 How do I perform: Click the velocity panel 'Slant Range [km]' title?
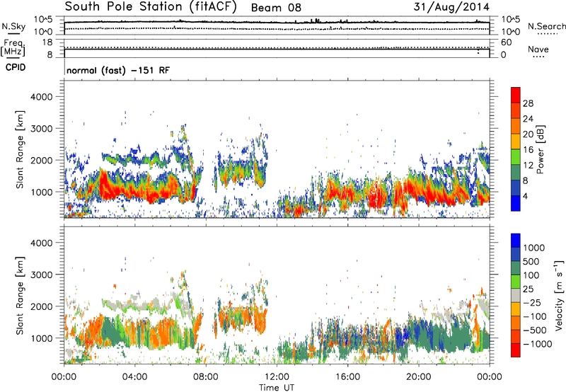point(20,295)
